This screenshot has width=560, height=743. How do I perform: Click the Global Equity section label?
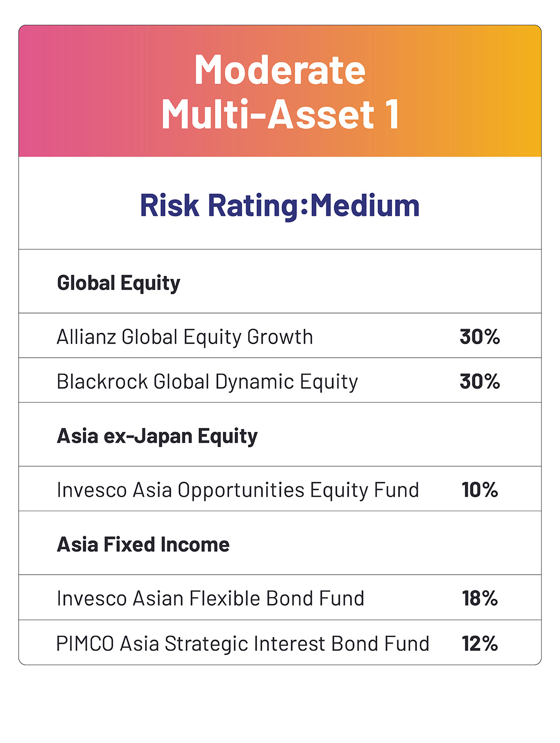(x=118, y=283)
